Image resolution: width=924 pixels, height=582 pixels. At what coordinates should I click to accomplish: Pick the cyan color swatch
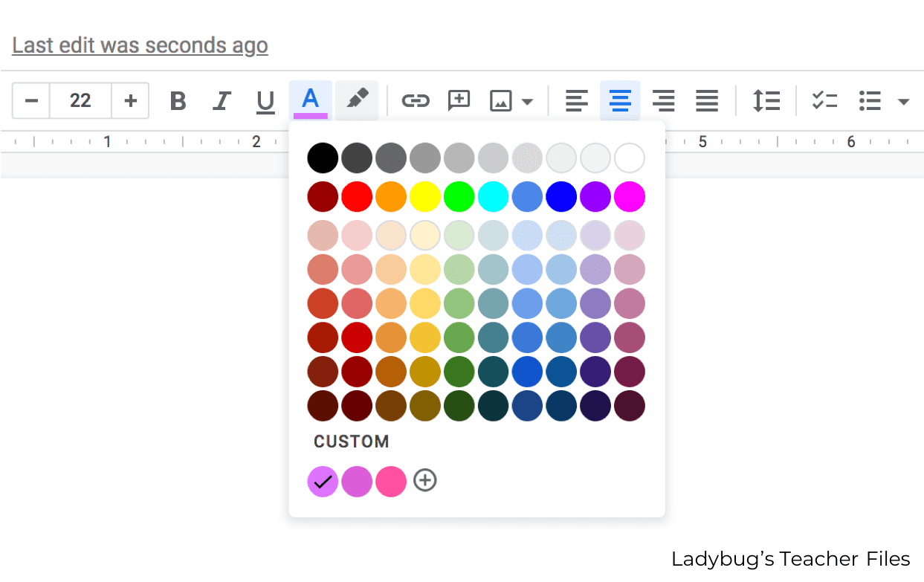(x=494, y=197)
